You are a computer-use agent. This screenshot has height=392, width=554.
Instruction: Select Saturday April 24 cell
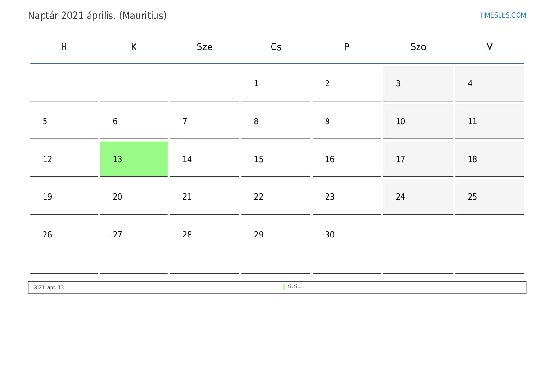click(x=418, y=197)
